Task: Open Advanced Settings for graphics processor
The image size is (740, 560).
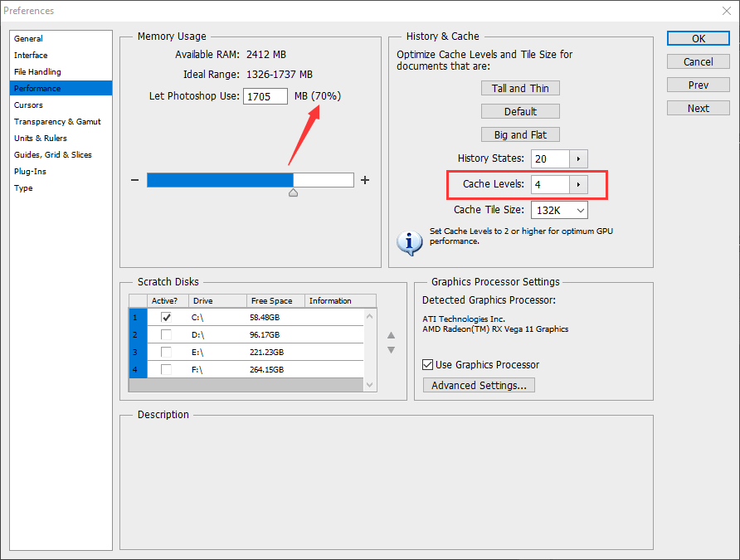Action: 479,385
